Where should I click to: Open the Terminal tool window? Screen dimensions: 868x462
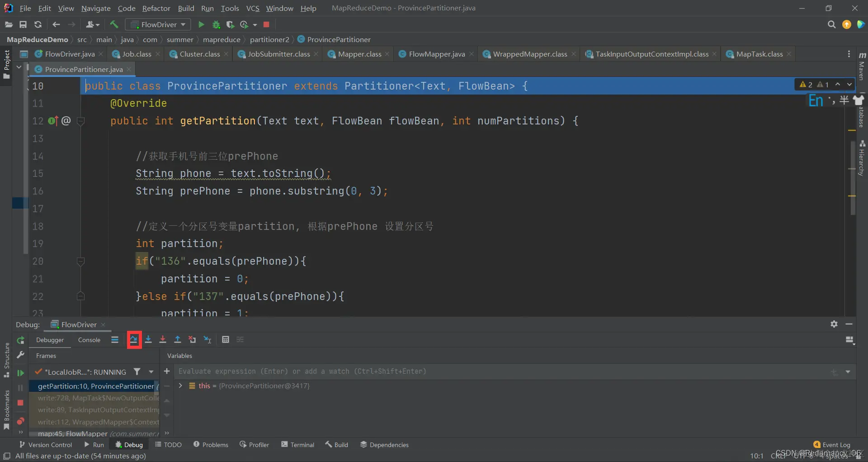pos(297,444)
